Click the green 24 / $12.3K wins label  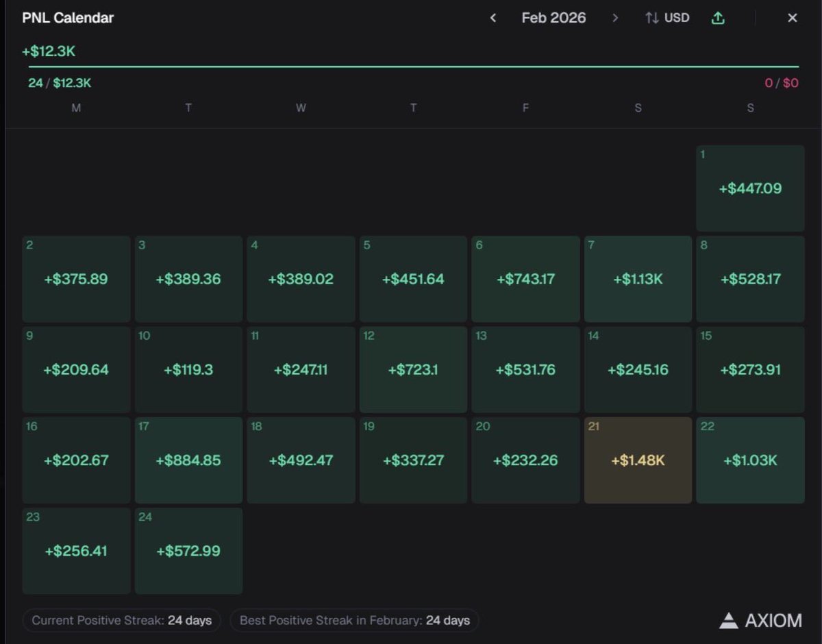(x=60, y=84)
